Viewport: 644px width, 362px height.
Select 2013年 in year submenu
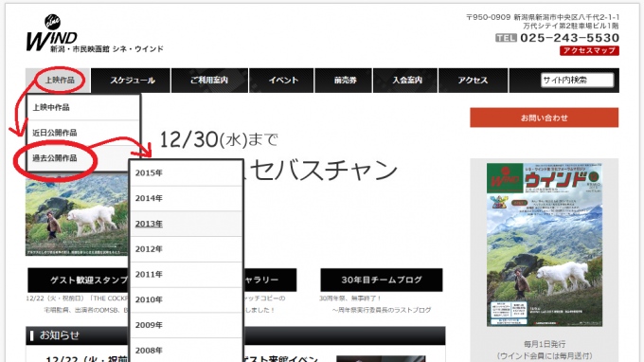pyautogui.click(x=186, y=224)
